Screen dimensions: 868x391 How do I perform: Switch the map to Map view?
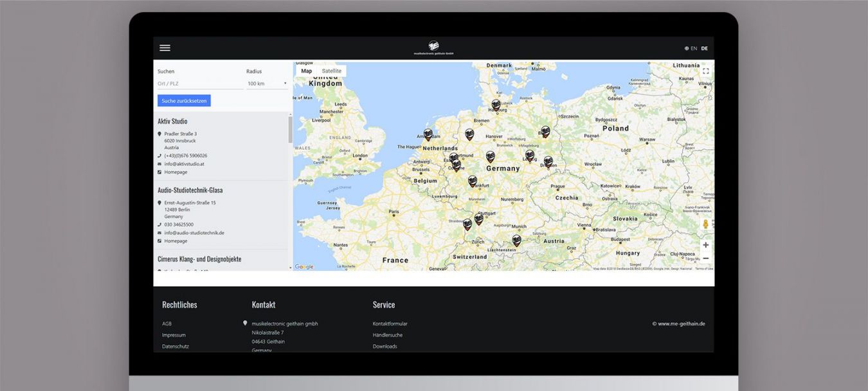(x=306, y=71)
